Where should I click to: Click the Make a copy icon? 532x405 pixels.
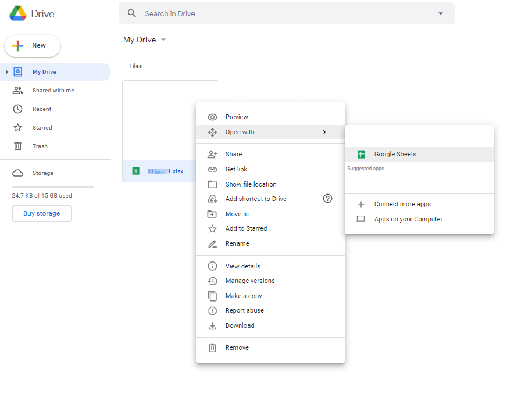212,296
